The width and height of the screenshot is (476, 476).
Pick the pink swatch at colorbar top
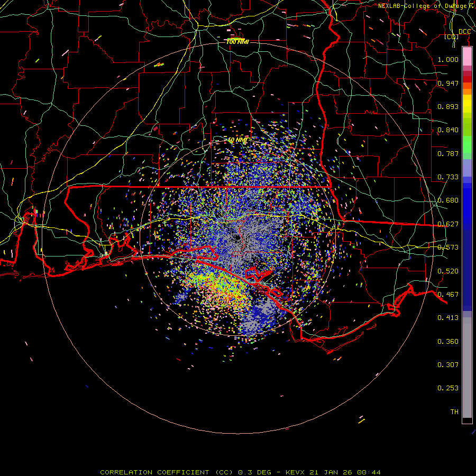click(x=467, y=57)
